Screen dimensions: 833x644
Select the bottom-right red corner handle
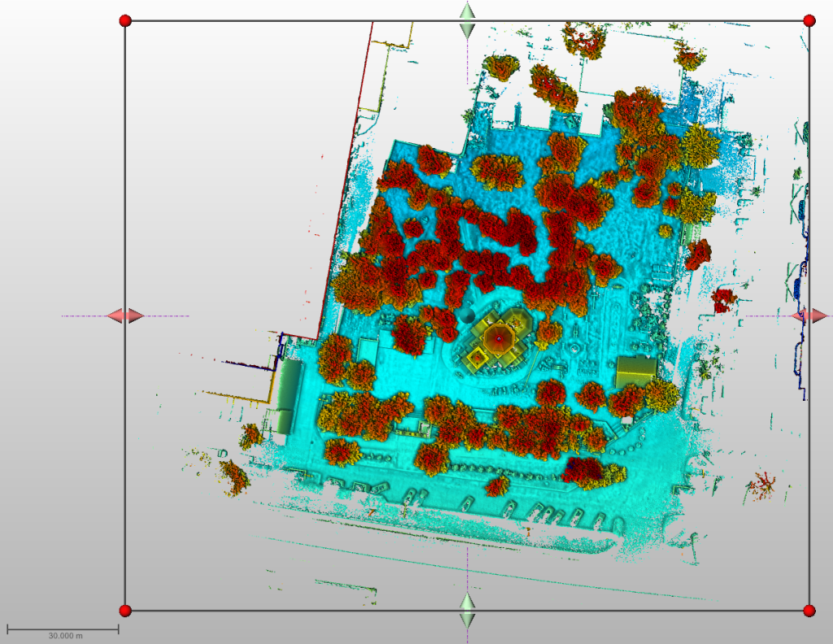(x=809, y=611)
